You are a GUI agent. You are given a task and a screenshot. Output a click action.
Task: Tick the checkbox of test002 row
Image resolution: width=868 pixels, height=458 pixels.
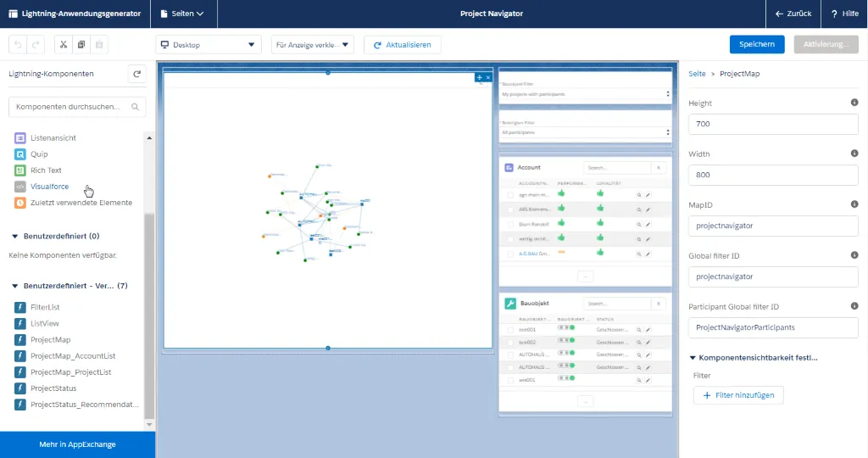(510, 343)
